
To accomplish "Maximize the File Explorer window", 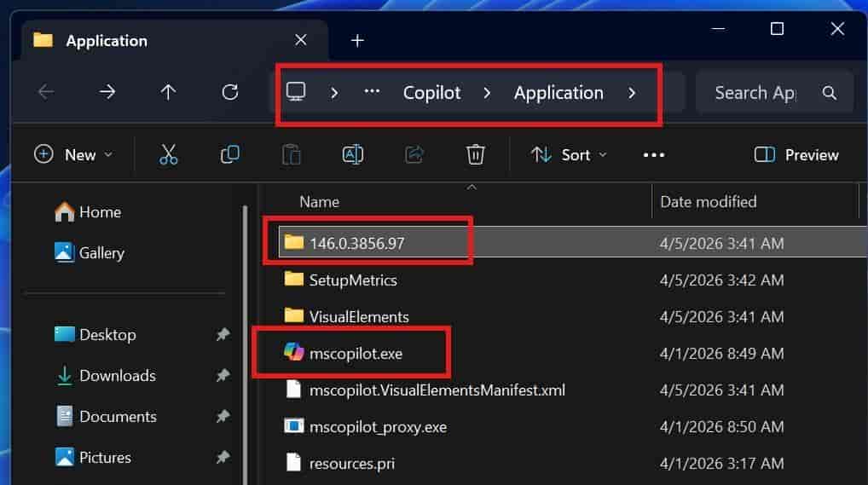I will (x=778, y=29).
